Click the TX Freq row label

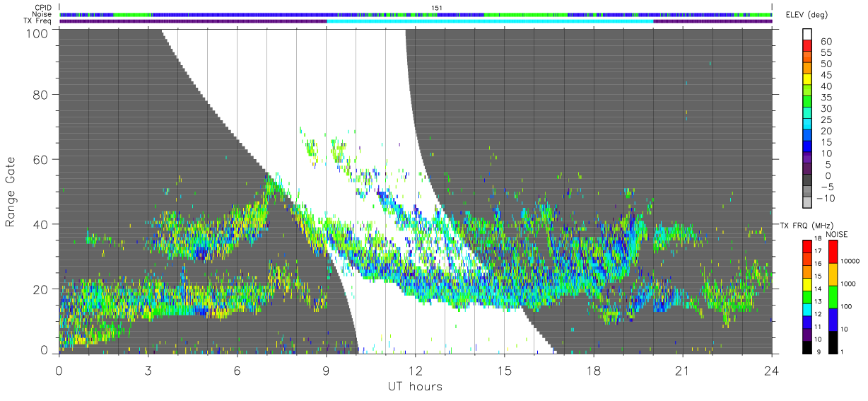click(x=38, y=21)
